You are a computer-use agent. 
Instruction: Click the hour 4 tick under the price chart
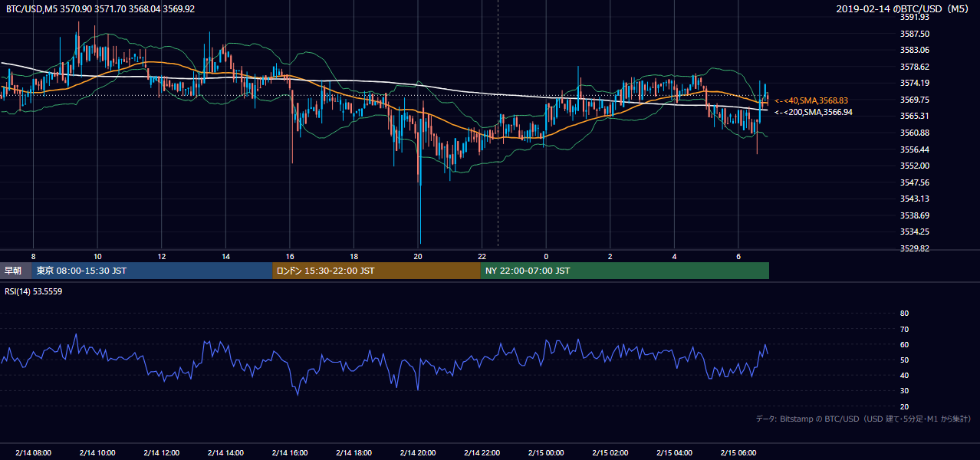[674, 256]
